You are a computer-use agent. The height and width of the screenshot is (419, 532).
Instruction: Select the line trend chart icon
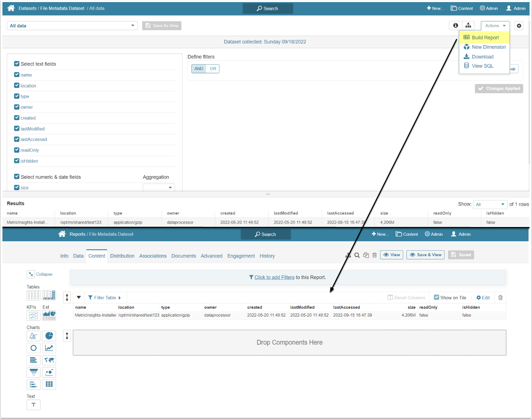(49, 348)
